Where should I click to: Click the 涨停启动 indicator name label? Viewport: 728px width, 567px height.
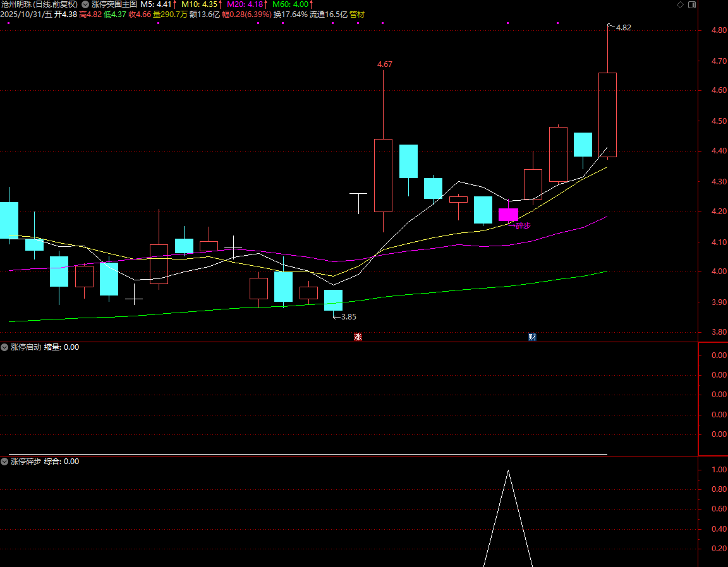(x=26, y=347)
